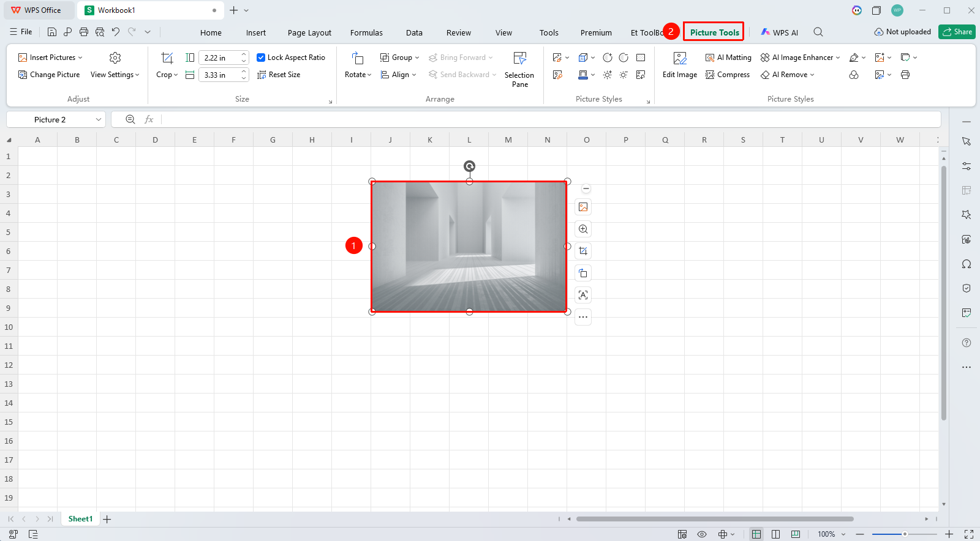980x541 pixels.
Task: Click the zoom slider in status bar
Action: pyautogui.click(x=904, y=534)
